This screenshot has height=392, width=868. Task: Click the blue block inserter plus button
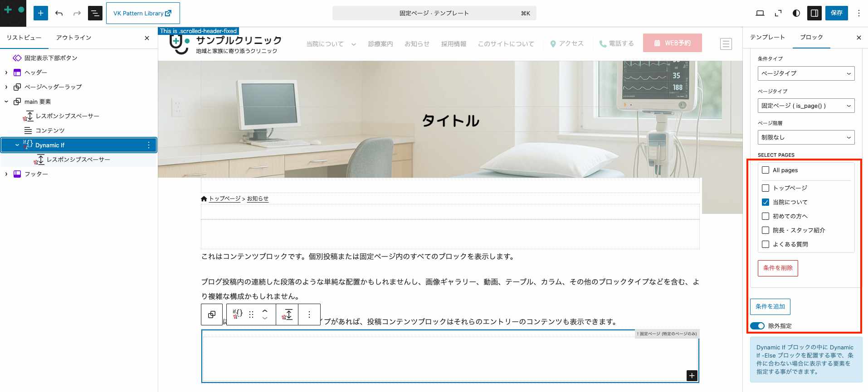click(x=40, y=13)
